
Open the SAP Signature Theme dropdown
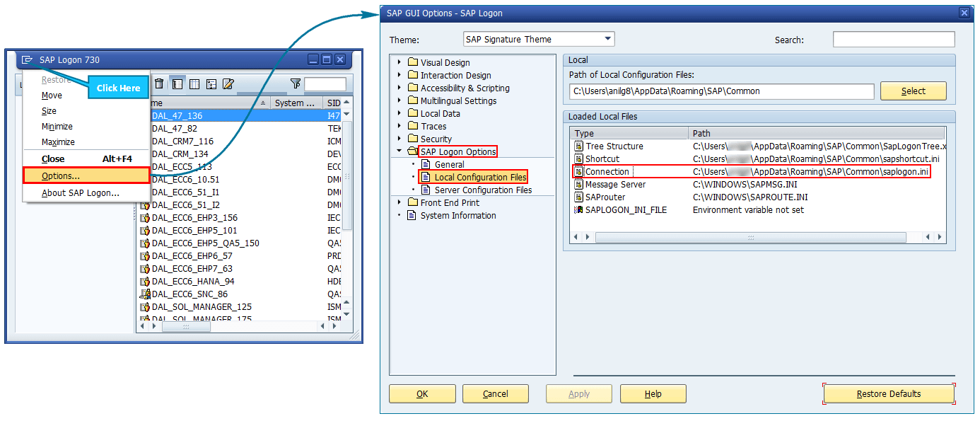point(607,39)
